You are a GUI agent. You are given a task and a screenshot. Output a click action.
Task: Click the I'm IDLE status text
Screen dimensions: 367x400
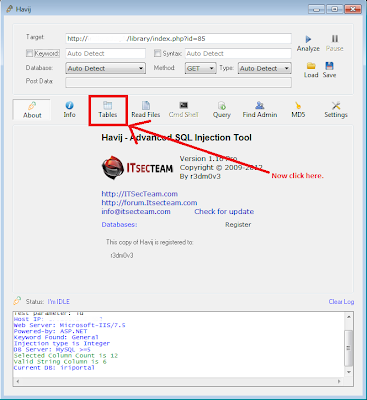tap(59, 301)
